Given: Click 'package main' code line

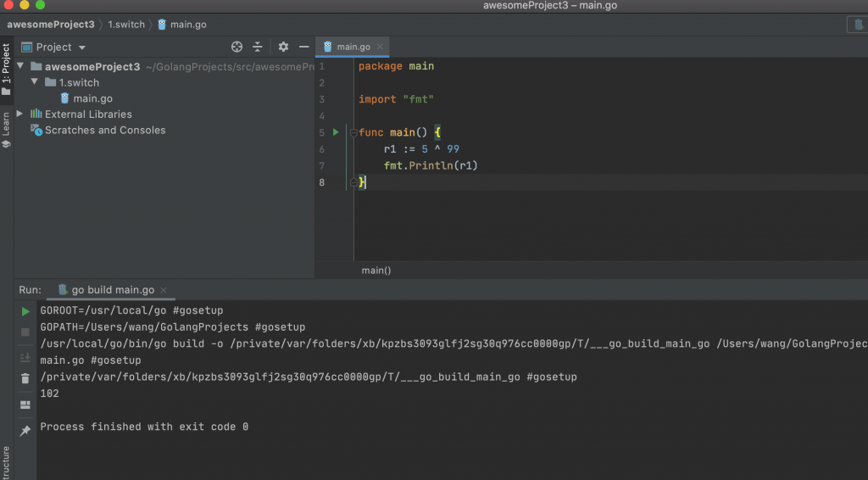Looking at the screenshot, I should point(396,66).
